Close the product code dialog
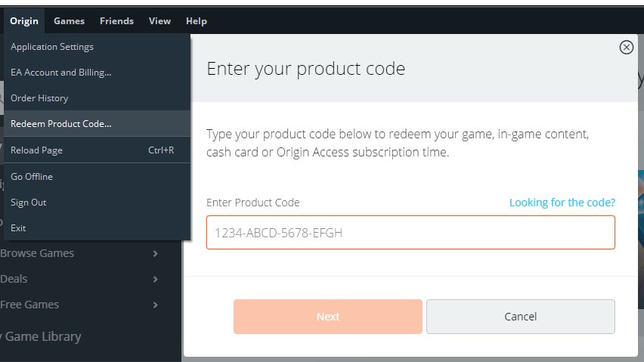The height and width of the screenshot is (362, 644). (626, 48)
